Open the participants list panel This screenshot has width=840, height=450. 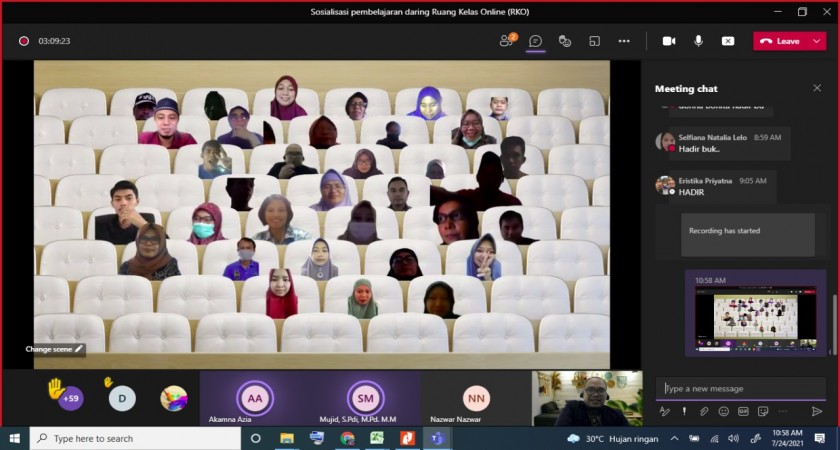coord(507,41)
